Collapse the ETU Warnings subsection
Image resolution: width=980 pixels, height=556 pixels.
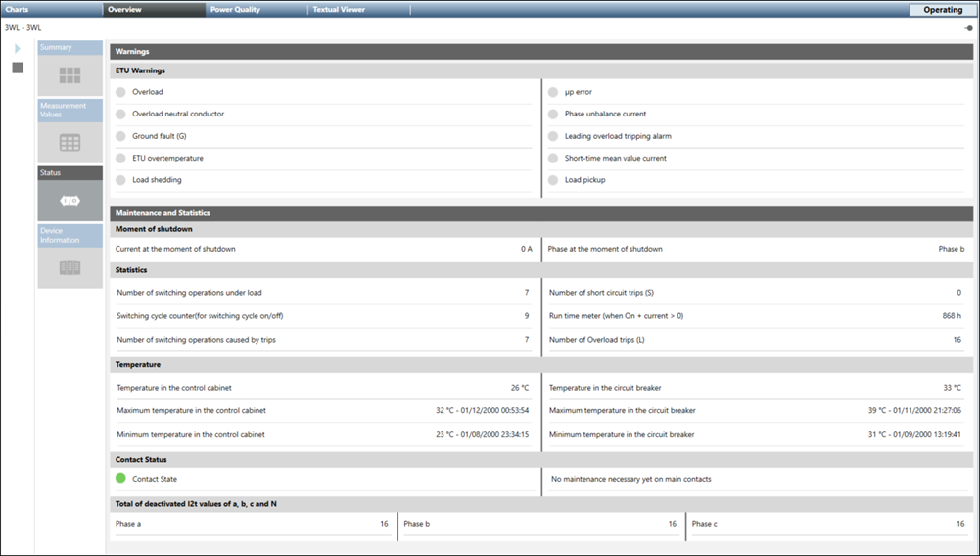point(540,70)
